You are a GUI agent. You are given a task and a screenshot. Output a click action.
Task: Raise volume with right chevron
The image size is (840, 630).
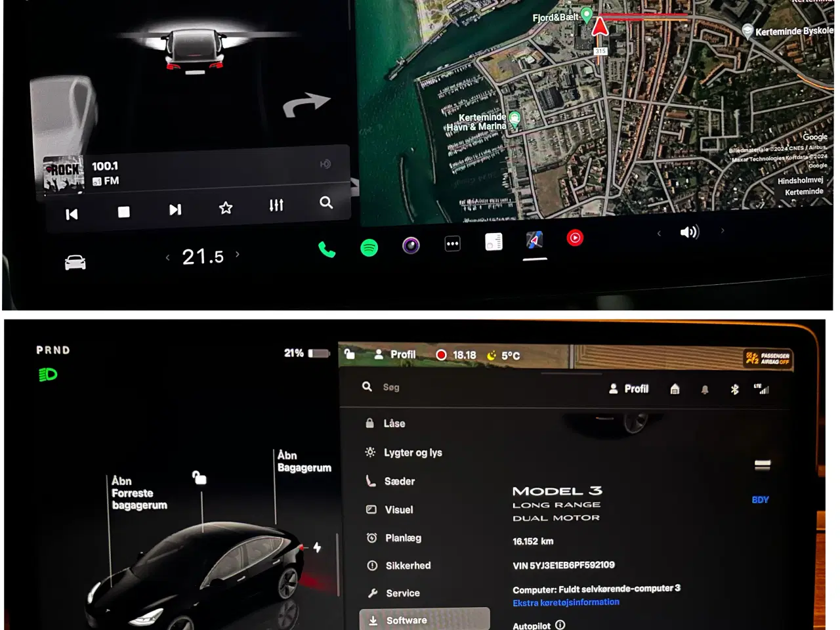click(x=723, y=230)
